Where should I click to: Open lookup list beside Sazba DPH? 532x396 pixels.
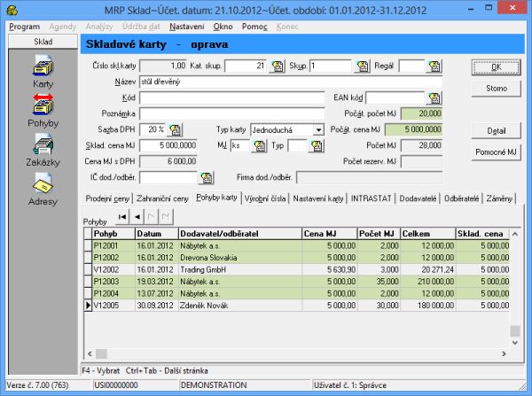pyautogui.click(x=175, y=129)
